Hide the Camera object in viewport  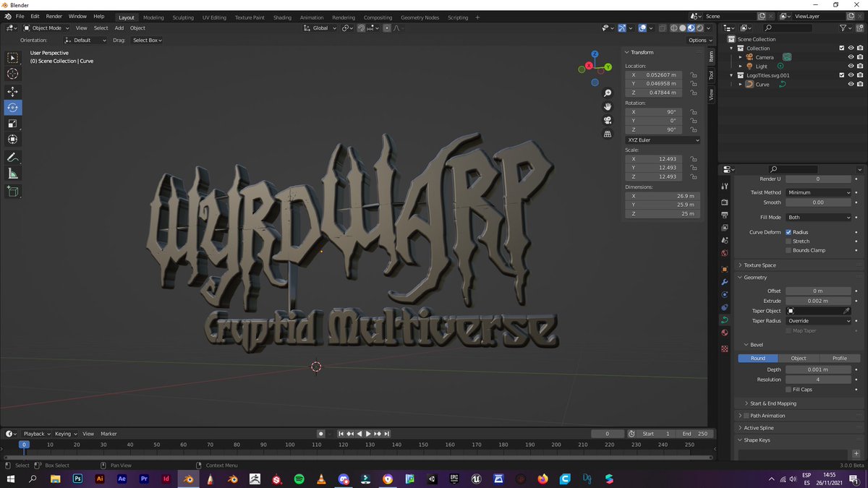851,57
